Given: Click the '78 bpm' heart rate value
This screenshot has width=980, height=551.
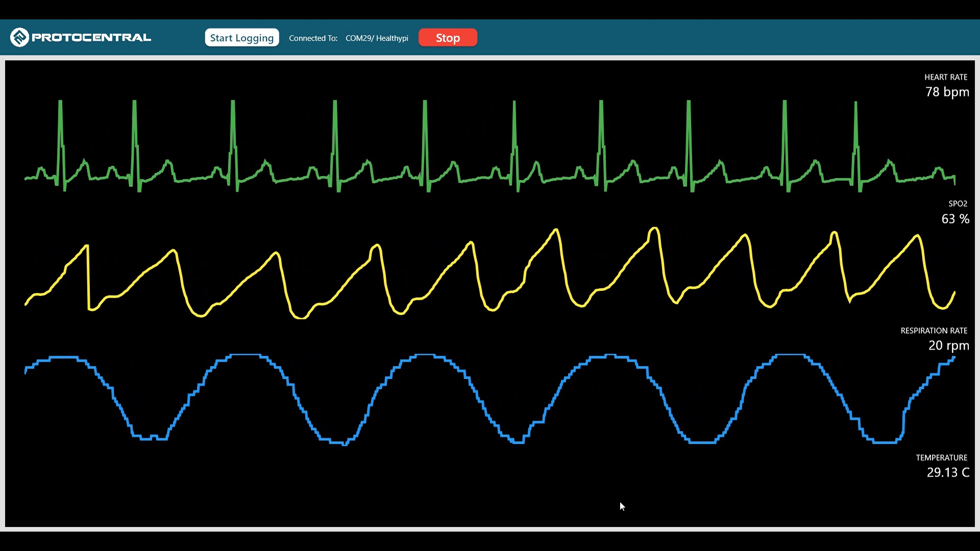Looking at the screenshot, I should 947,92.
